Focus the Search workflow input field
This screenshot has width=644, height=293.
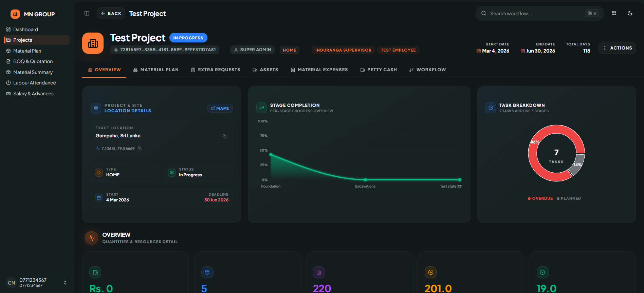pyautogui.click(x=539, y=14)
